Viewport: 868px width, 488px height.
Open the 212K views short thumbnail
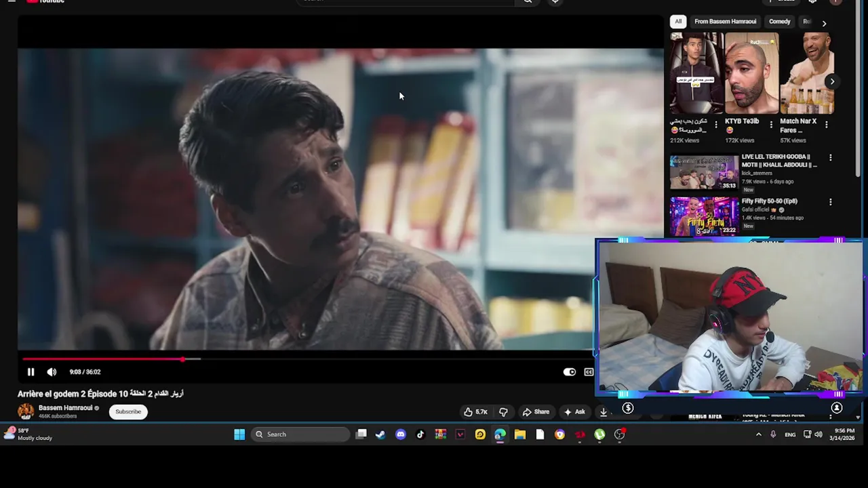[696, 73]
